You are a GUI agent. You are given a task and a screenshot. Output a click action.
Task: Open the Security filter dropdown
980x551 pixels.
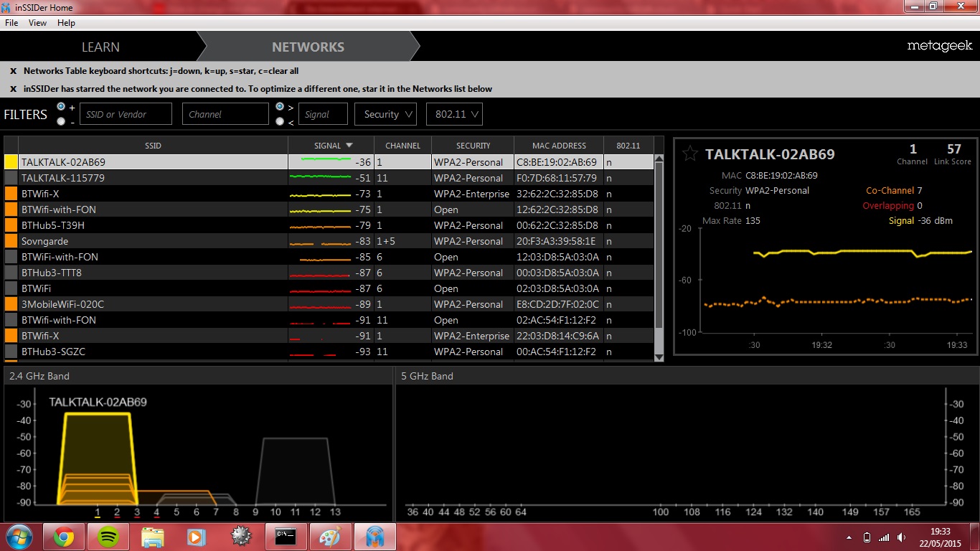[x=385, y=114]
